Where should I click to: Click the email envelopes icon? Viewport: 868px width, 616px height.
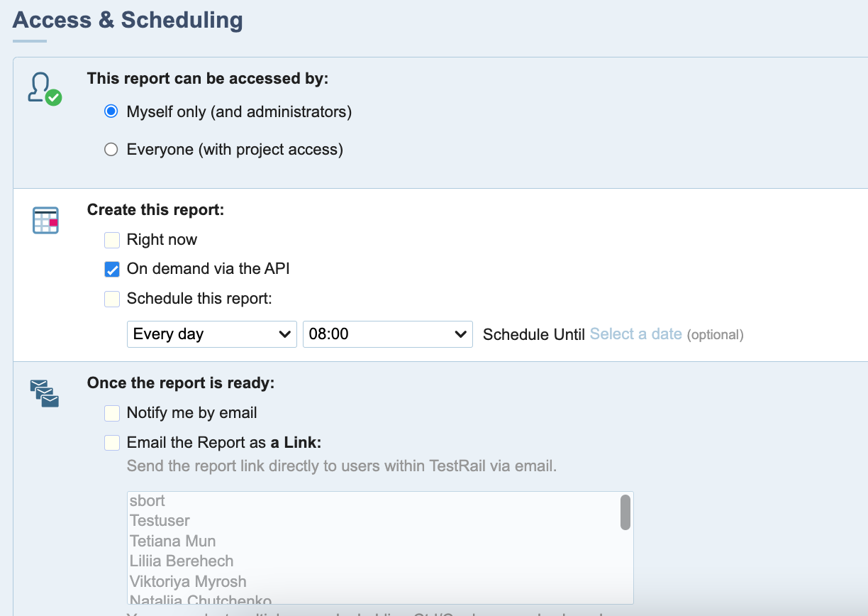coord(44,393)
